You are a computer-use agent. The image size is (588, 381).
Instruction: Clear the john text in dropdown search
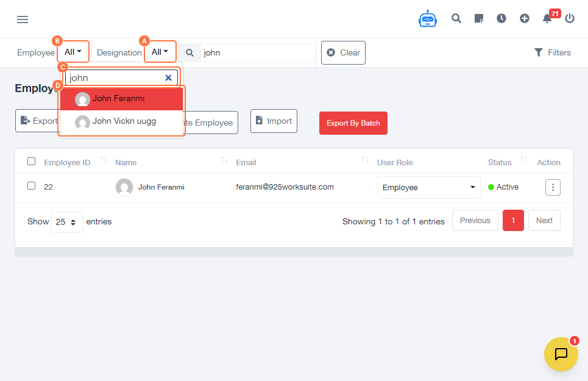click(x=168, y=78)
